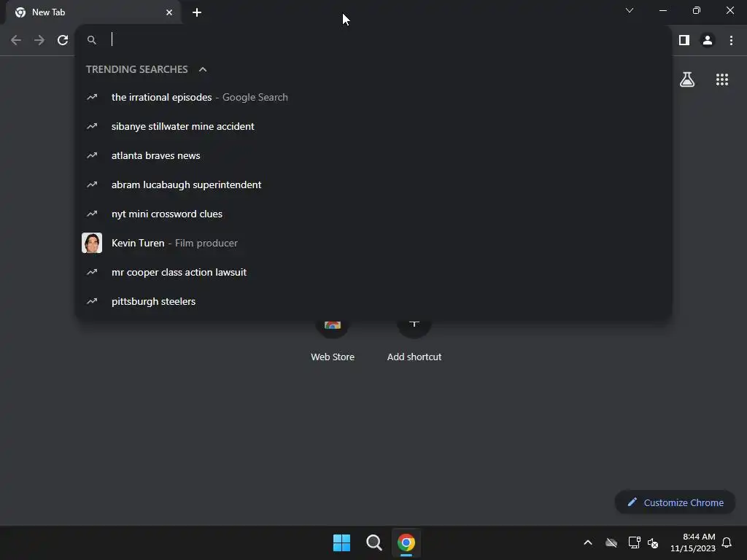Pick 'nyt mini crossword clues' suggestion
This screenshot has height=560, width=747.
point(374,214)
